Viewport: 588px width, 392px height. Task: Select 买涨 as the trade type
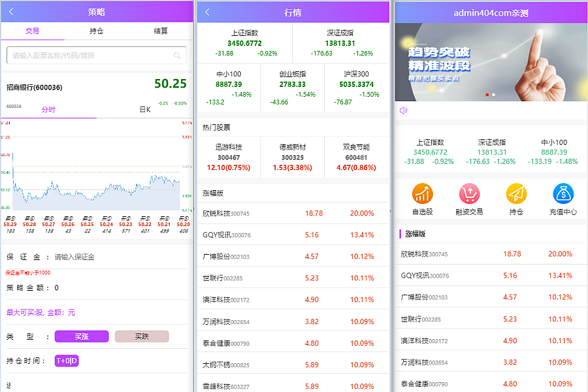82,336
